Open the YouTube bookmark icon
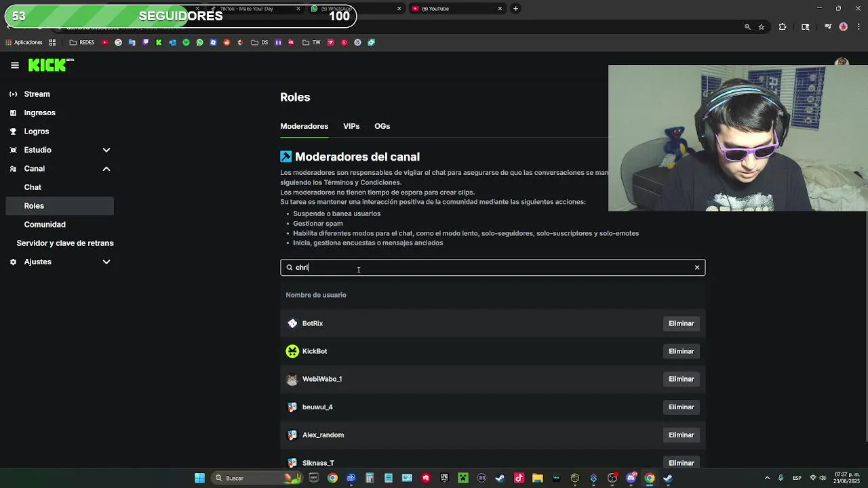 [105, 42]
